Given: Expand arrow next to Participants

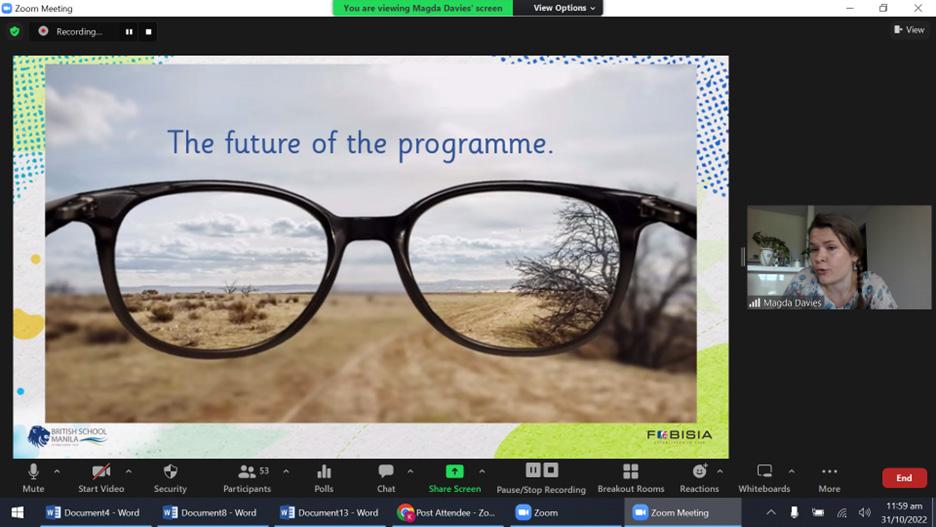Looking at the screenshot, I should (x=286, y=471).
